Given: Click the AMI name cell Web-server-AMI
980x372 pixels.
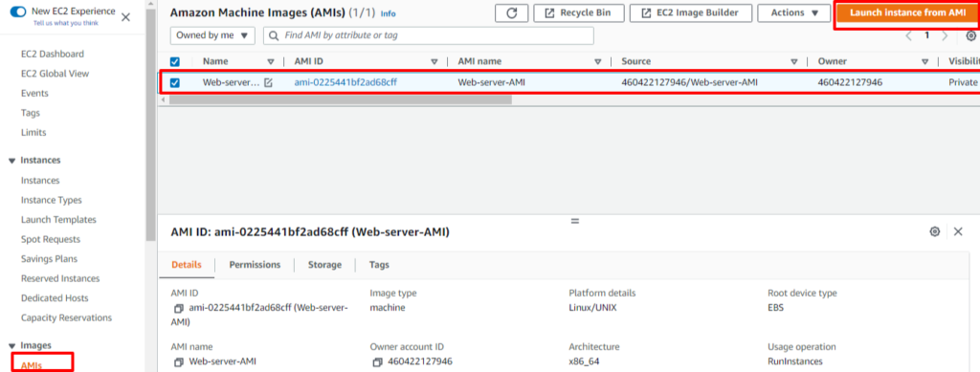Looking at the screenshot, I should point(492,82).
